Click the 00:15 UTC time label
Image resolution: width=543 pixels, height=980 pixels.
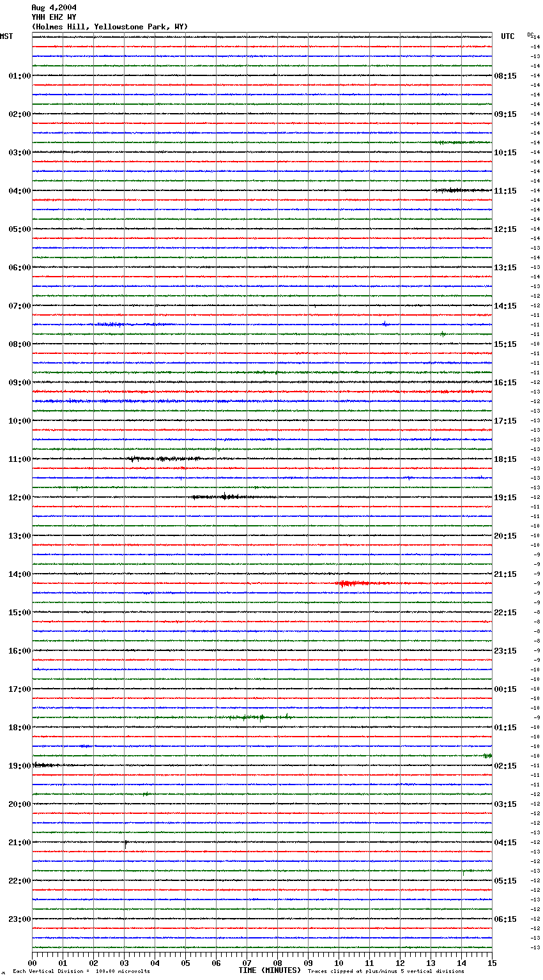505,689
